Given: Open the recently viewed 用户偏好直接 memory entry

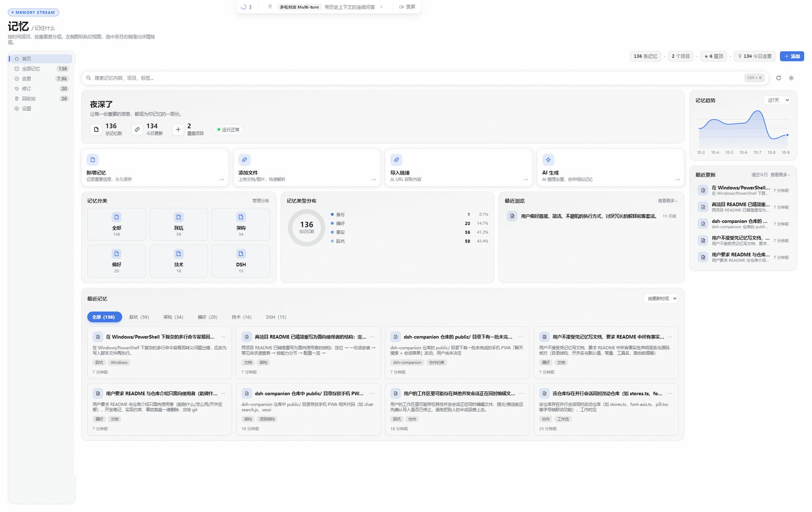Looking at the screenshot, I should 591,216.
